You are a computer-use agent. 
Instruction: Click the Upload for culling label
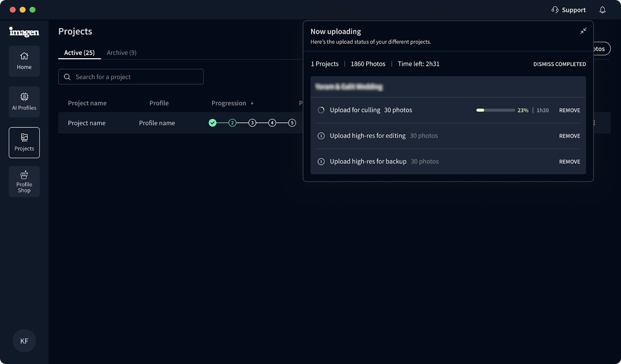click(355, 110)
